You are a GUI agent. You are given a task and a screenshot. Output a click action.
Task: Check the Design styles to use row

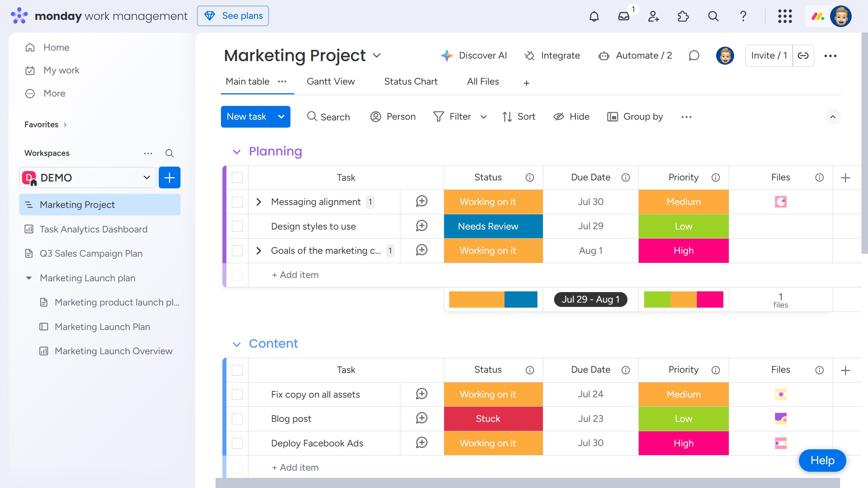pos(237,226)
